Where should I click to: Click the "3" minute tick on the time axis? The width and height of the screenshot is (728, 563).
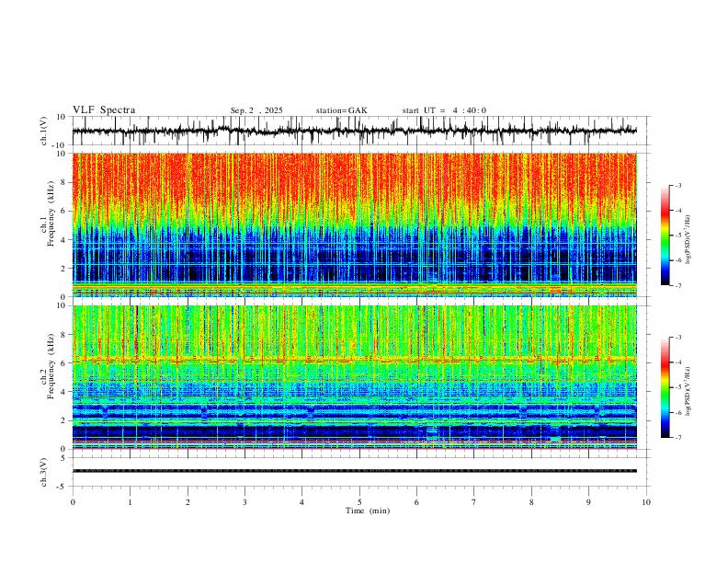[245, 502]
